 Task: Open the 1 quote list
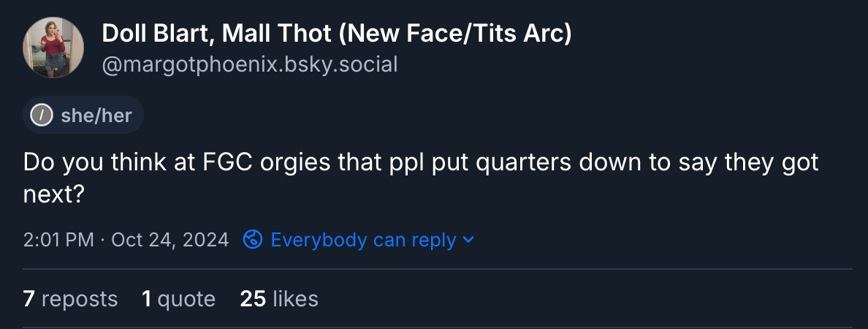pos(178,298)
